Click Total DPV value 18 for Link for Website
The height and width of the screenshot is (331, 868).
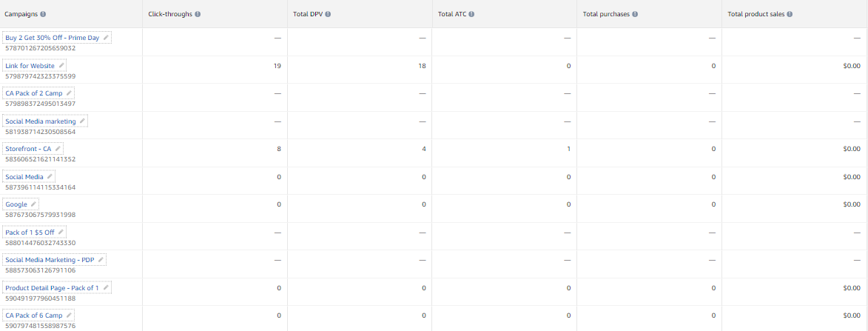423,66
